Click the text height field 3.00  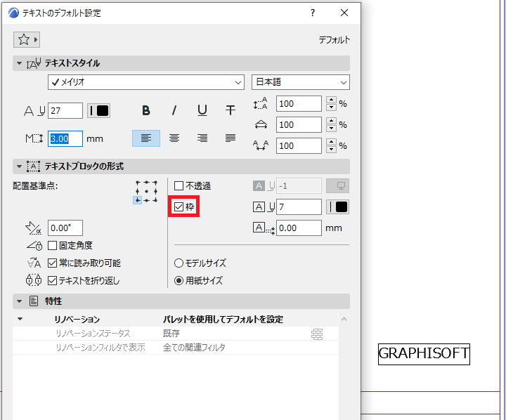point(65,138)
